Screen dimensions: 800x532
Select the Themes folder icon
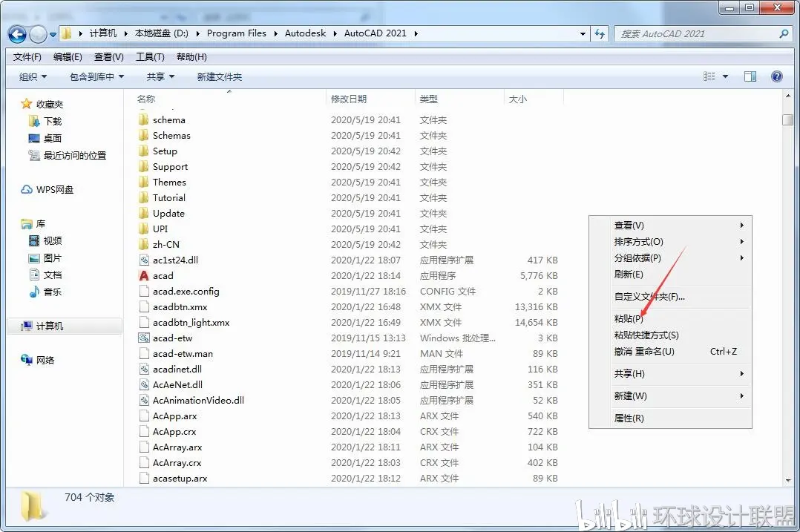(144, 182)
